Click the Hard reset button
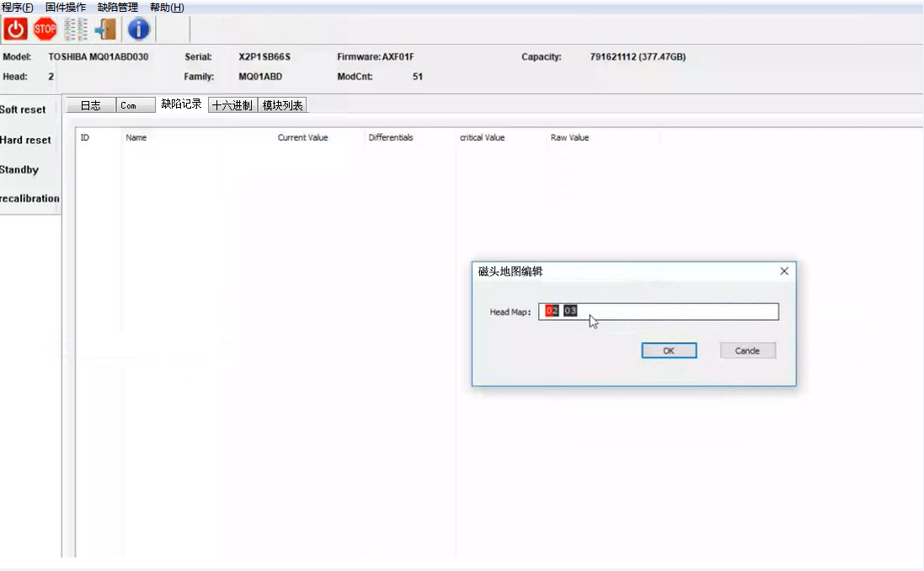Viewport: 924px width, 571px height. point(25,141)
